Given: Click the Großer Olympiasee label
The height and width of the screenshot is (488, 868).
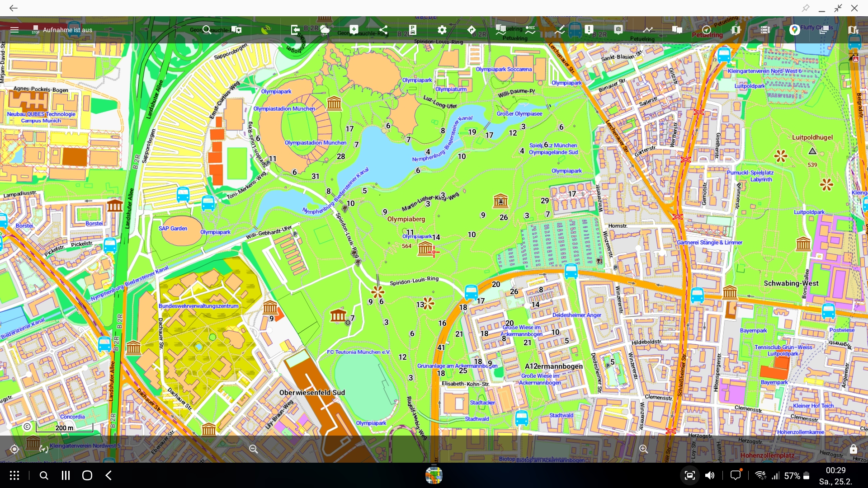Looking at the screenshot, I should click(519, 114).
